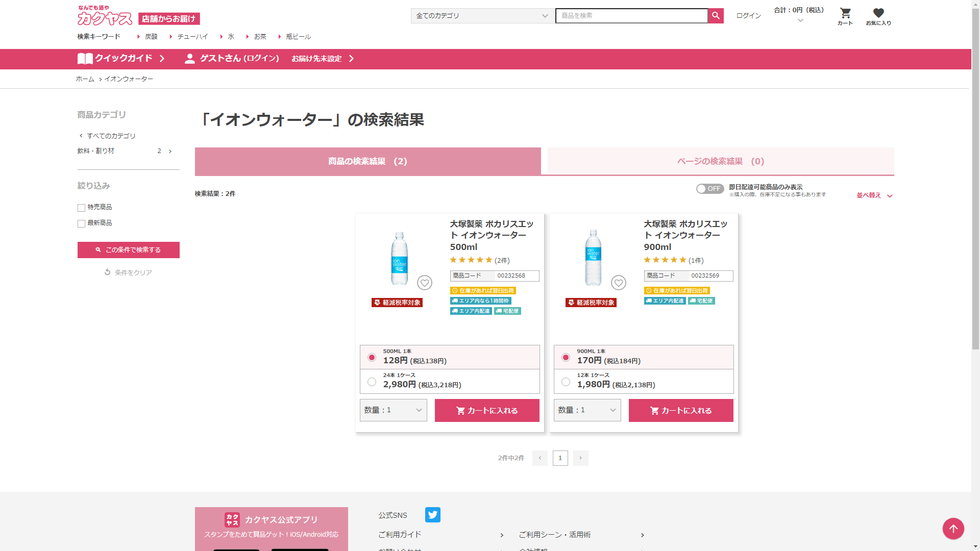The width and height of the screenshot is (980, 551).
Task: Toggle the 即日配達可能商品のみ表示 switch
Action: 709,189
